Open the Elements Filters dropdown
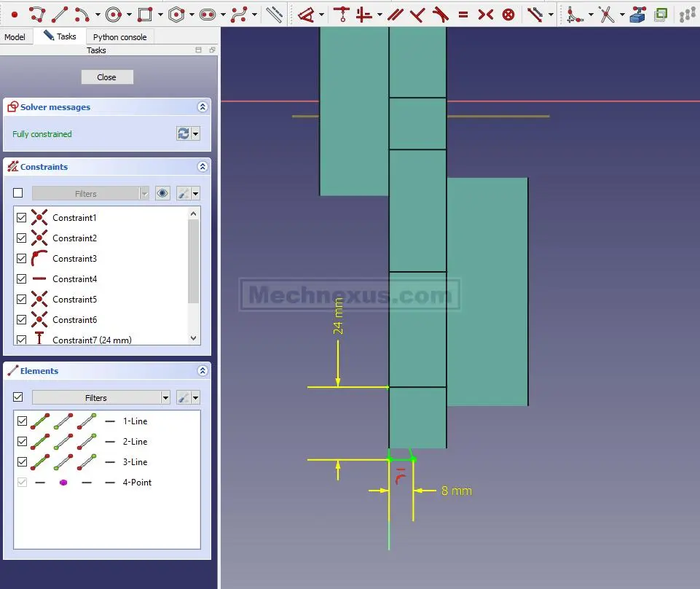This screenshot has width=700, height=589. 166,398
